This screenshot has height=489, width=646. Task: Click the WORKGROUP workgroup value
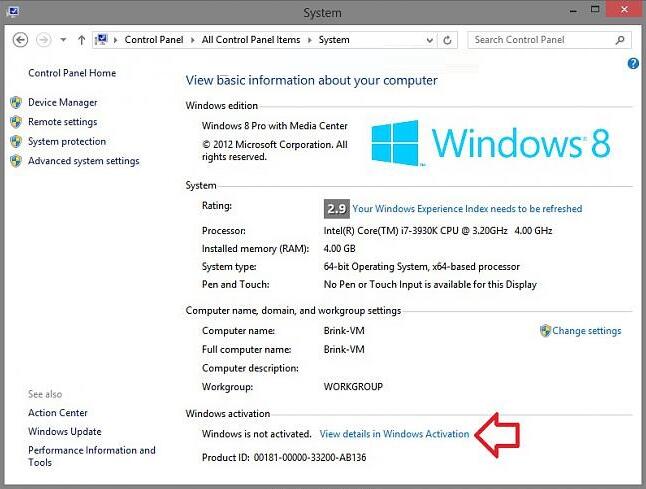pos(353,386)
